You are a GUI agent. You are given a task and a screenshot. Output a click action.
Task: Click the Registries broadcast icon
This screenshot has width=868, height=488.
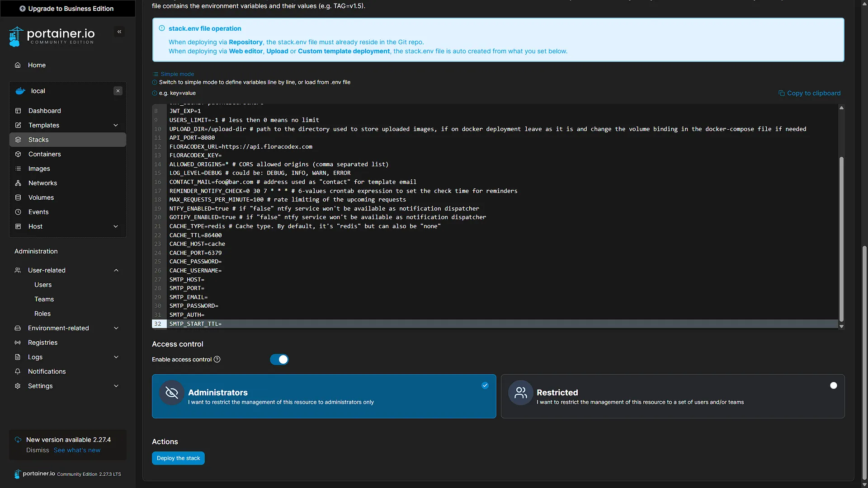coord(18,343)
